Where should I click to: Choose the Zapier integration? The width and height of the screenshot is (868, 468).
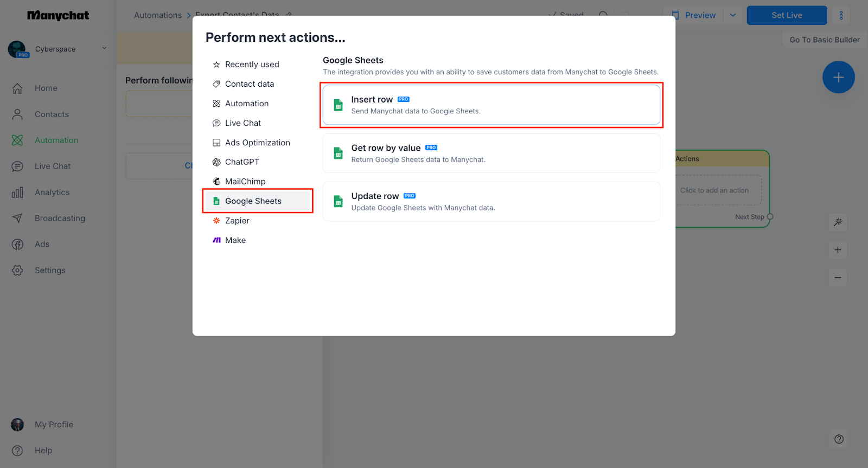pos(237,221)
